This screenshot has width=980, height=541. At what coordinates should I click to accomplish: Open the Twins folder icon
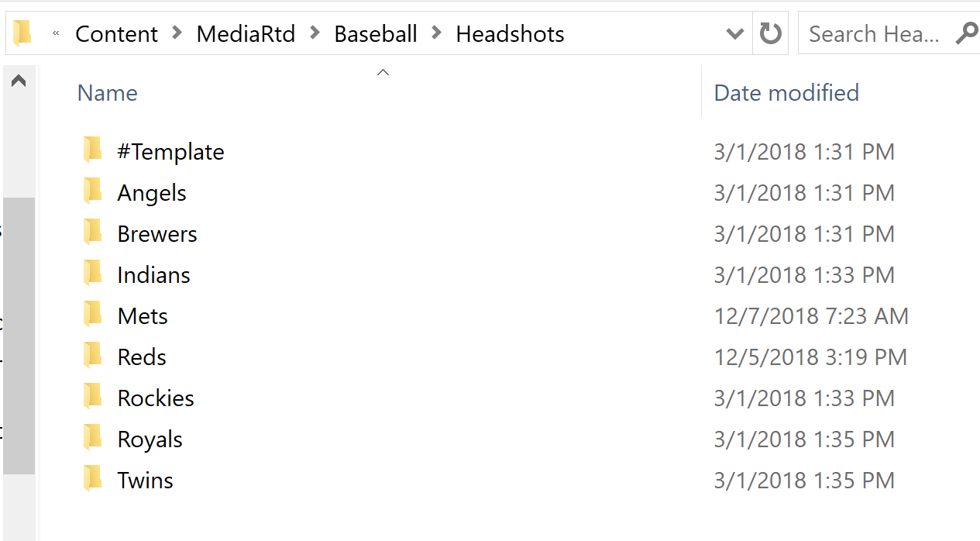(92, 478)
